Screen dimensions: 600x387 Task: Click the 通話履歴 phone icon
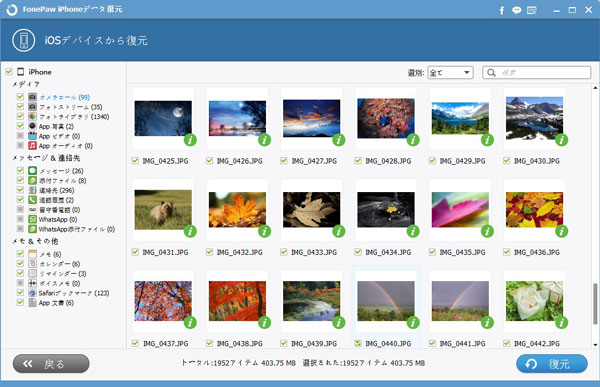(x=33, y=200)
